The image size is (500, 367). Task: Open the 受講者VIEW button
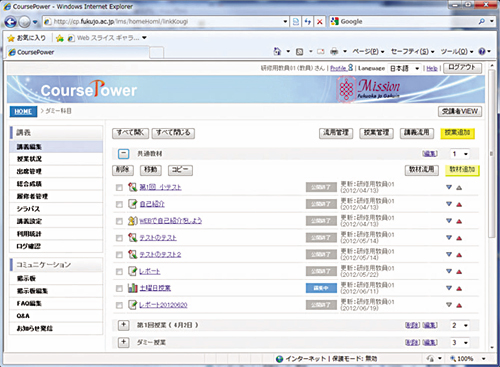click(460, 111)
